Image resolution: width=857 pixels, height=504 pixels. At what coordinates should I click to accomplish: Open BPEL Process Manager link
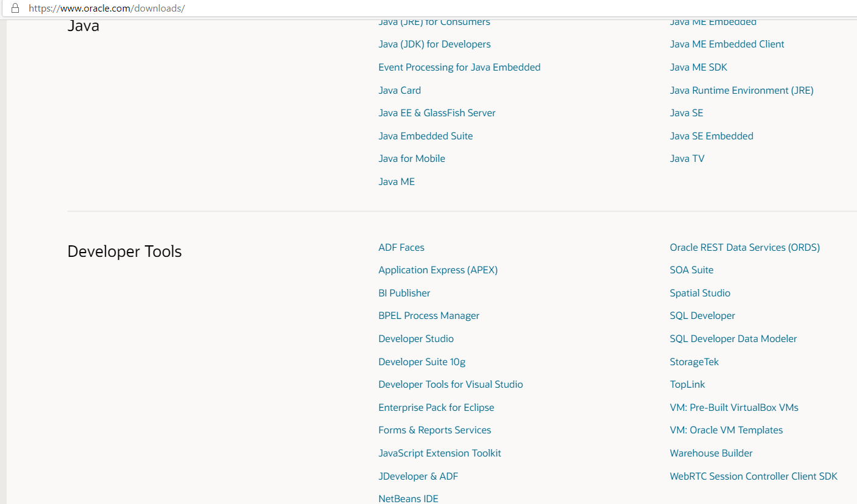tap(429, 316)
